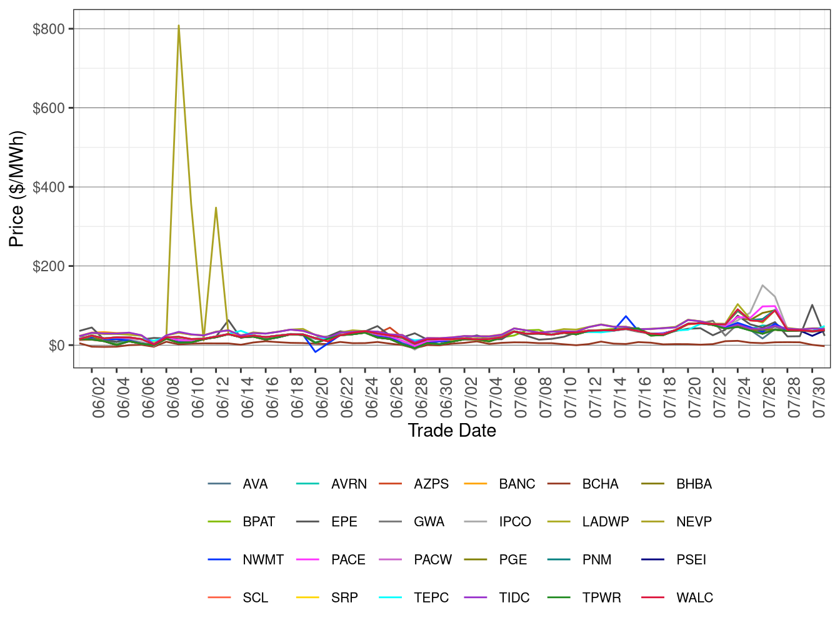
Task: Click the $200 y-axis tick label
Action: tap(50, 266)
